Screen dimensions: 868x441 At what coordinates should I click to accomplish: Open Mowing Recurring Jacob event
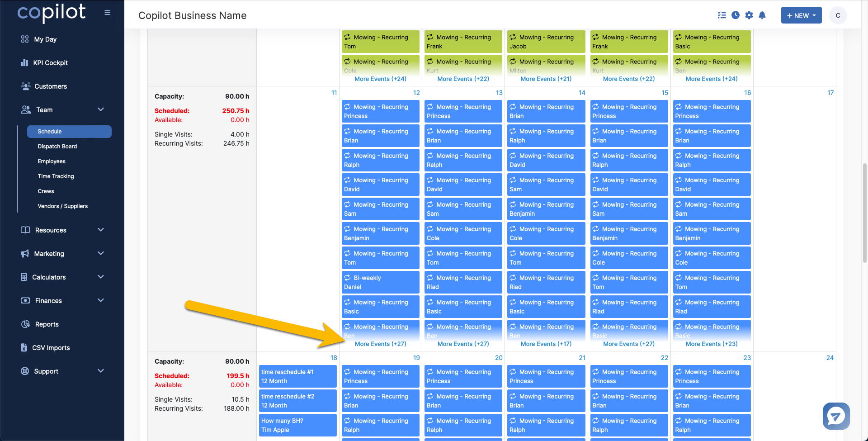tap(546, 42)
